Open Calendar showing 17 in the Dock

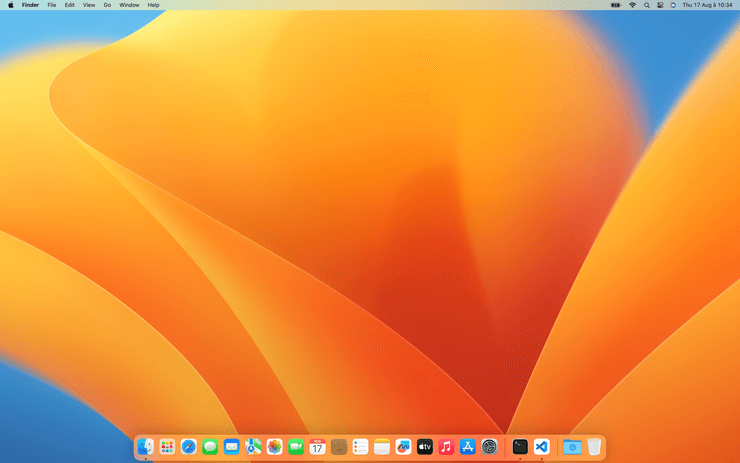tap(318, 446)
